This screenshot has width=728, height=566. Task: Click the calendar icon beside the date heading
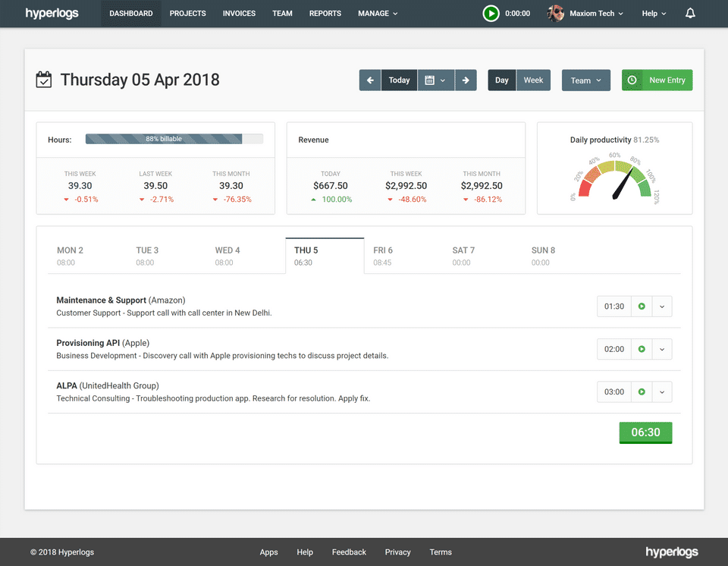[x=44, y=80]
